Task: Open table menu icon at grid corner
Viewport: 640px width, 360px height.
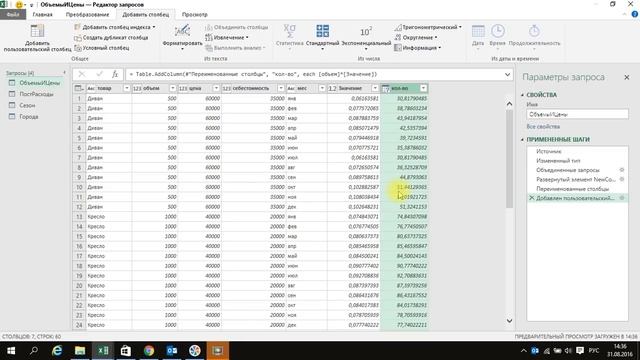Action: click(x=79, y=88)
